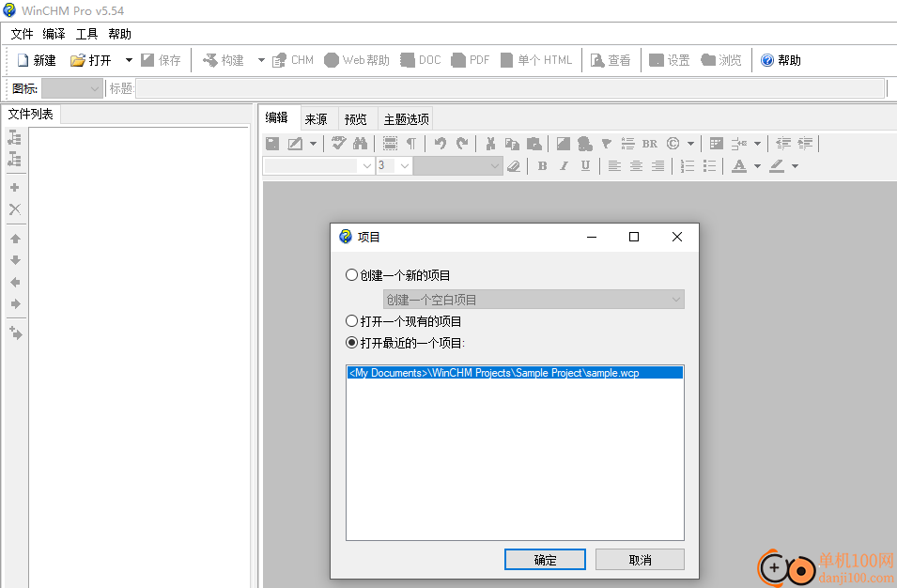Open the 工具 menu

[x=87, y=35]
